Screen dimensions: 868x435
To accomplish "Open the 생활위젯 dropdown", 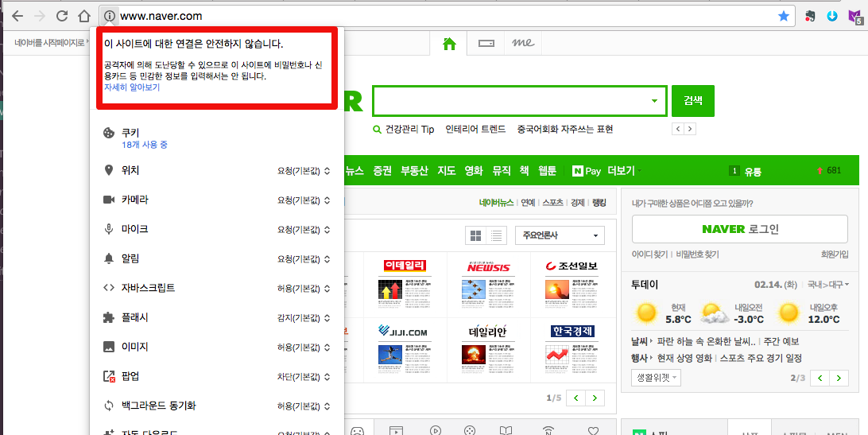I will click(x=656, y=378).
